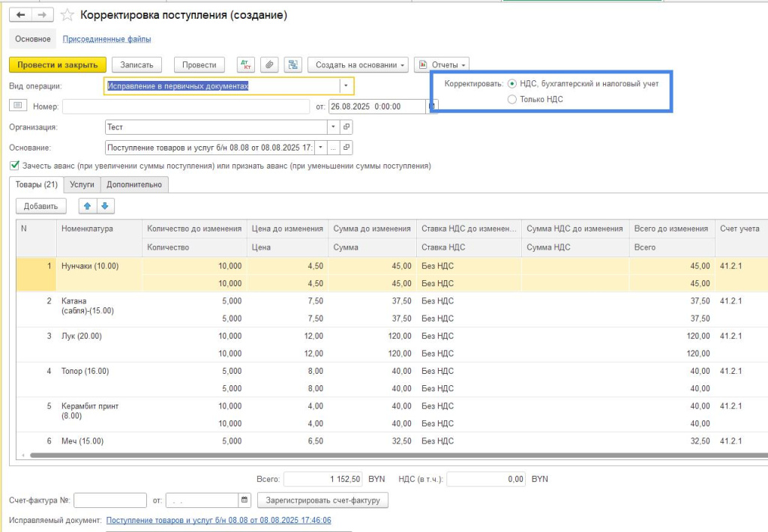The height and width of the screenshot is (532, 768).
Task: Open the related documents structure icon
Action: pos(293,64)
